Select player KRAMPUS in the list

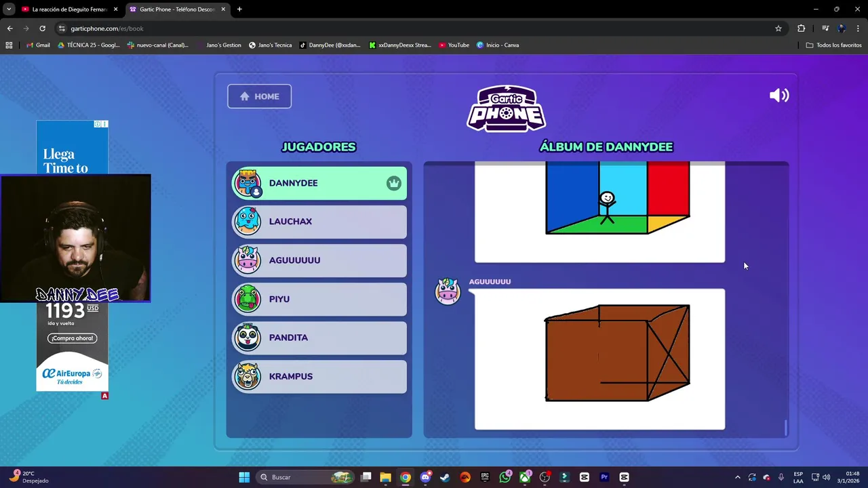(x=319, y=376)
